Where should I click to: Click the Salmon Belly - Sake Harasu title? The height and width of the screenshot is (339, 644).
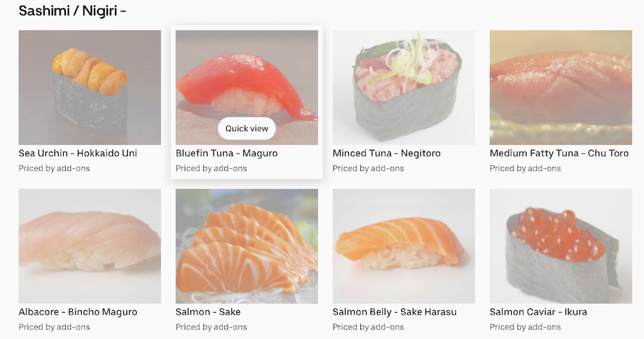[x=394, y=312]
